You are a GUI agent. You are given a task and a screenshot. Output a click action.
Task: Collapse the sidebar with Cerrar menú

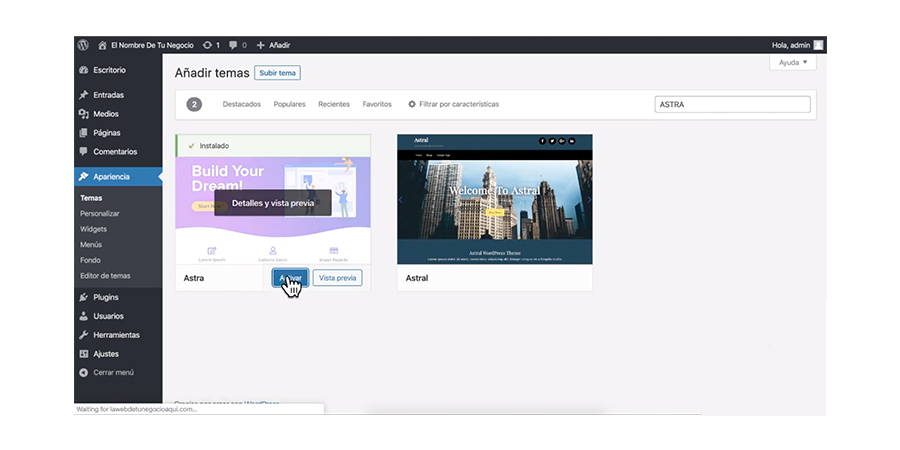(114, 373)
